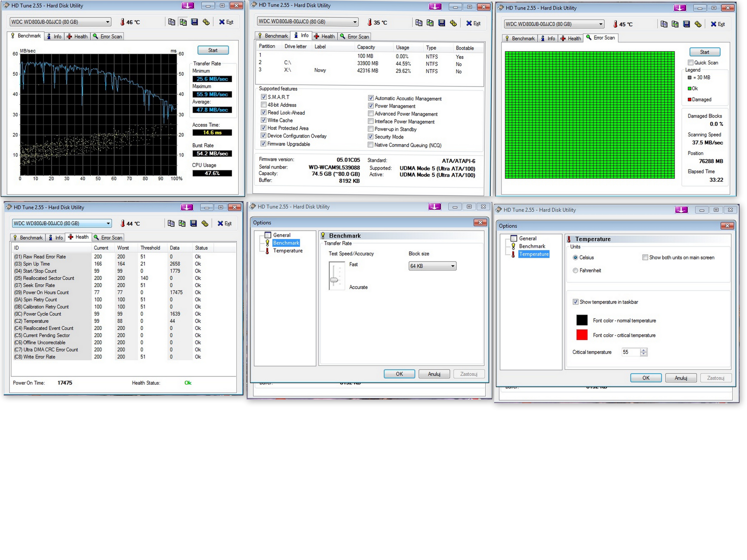Click purple arrow icon in Benchmark window titlebar
Image resolution: width=747 pixels, height=560 pixels.
188,5
